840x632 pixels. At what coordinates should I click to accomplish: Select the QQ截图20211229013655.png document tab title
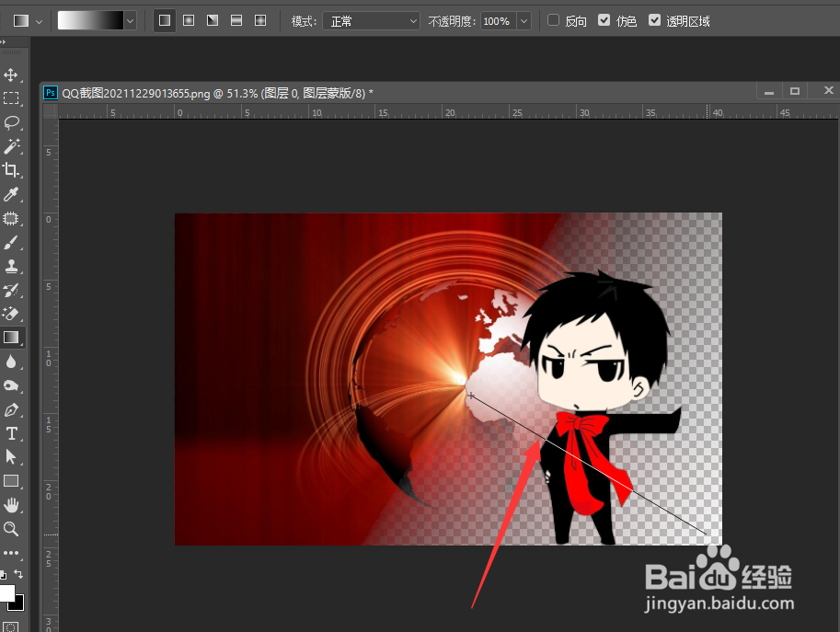point(217,93)
